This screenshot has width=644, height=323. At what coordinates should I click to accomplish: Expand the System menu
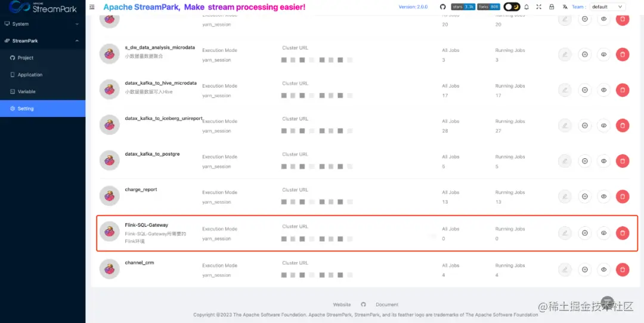(43, 24)
